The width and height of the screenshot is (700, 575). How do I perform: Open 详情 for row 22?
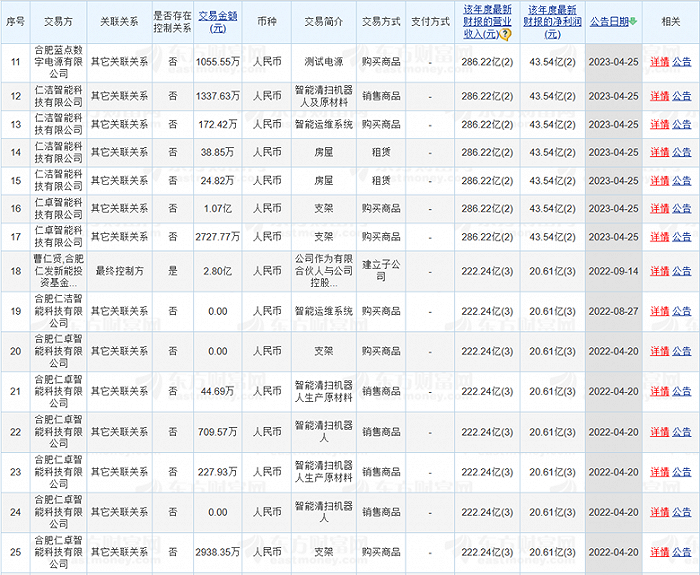[x=659, y=432]
